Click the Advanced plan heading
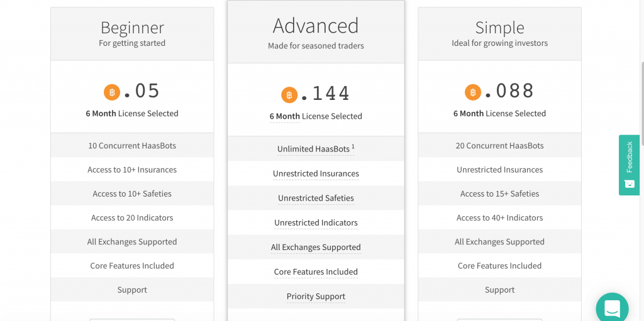This screenshot has width=644, height=321. pyautogui.click(x=316, y=26)
